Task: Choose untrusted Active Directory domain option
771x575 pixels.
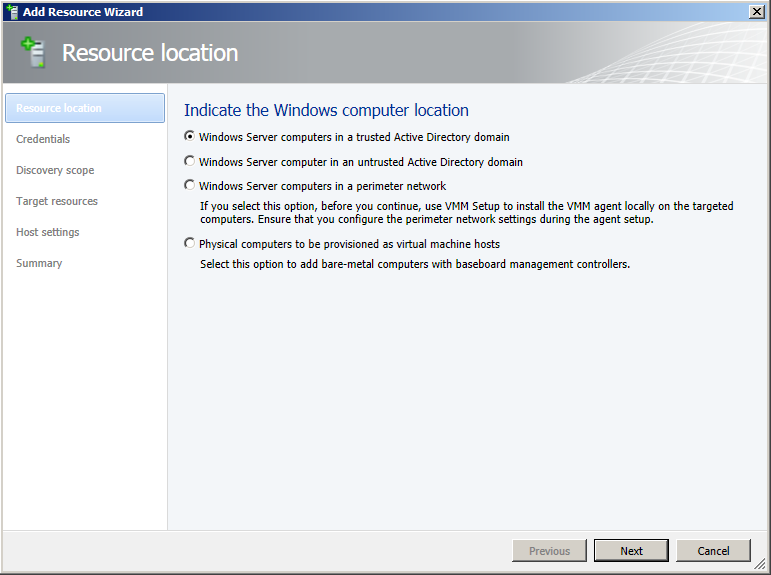Action: [190, 161]
